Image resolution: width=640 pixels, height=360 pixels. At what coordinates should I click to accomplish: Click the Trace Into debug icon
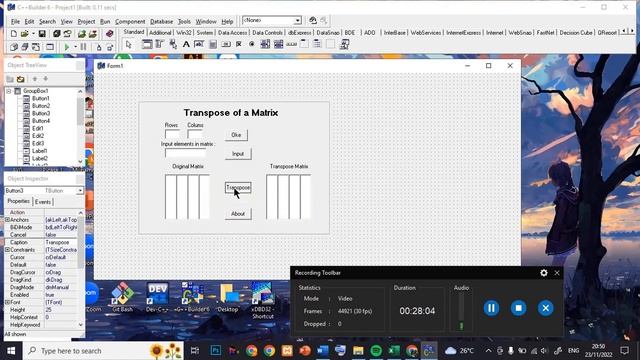pyautogui.click(x=98, y=47)
